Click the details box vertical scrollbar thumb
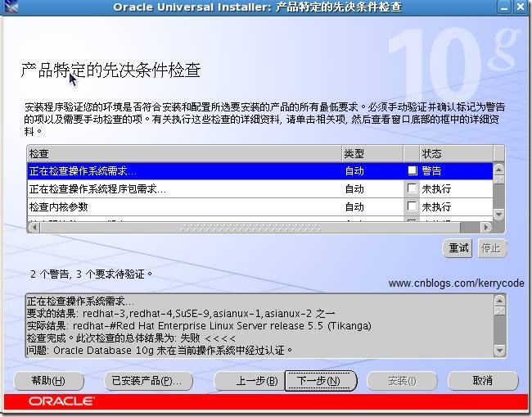 [499, 311]
